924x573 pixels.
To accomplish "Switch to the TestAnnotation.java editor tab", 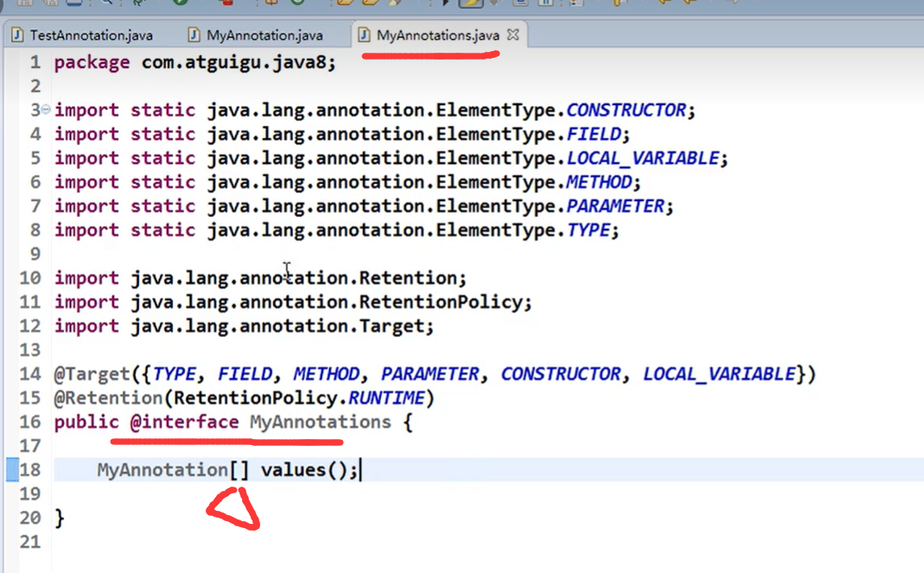I will (82, 35).
